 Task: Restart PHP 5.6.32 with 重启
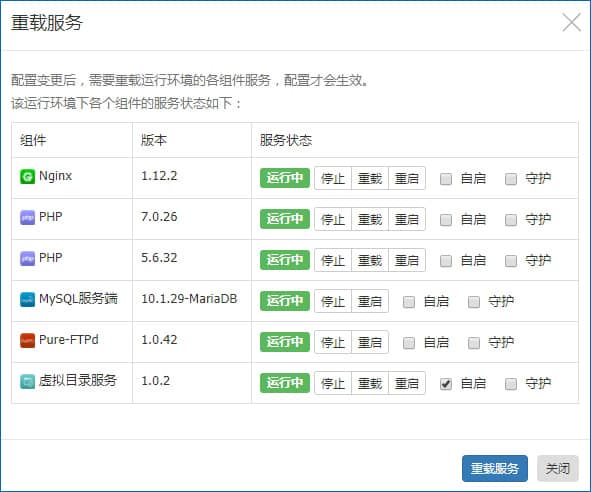pos(407,260)
